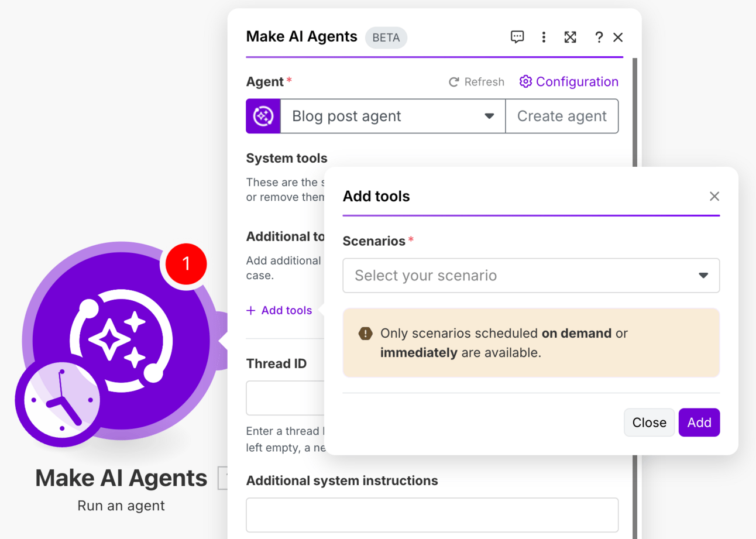Click the purple agent icon beside Blog post agent
Image resolution: width=756 pixels, height=539 pixels.
pos(263,116)
